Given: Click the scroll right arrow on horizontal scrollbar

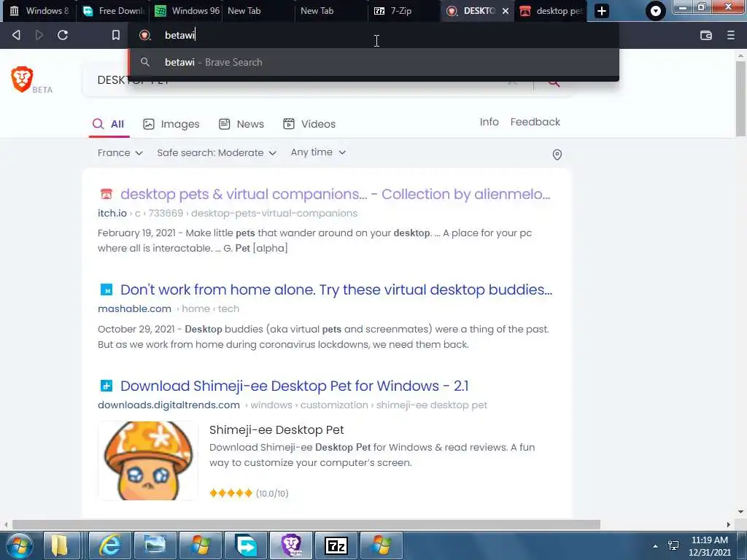Looking at the screenshot, I should click(x=729, y=525).
